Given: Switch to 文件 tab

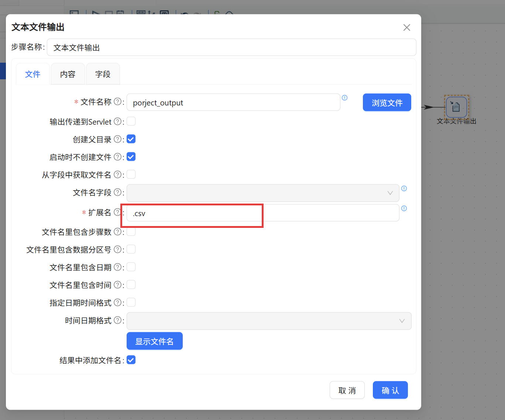Looking at the screenshot, I should (x=32, y=74).
